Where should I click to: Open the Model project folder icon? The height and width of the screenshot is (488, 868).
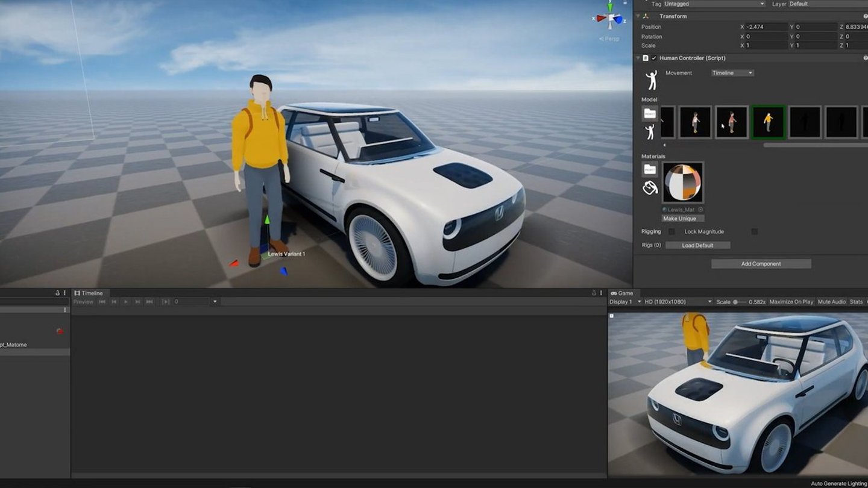650,113
